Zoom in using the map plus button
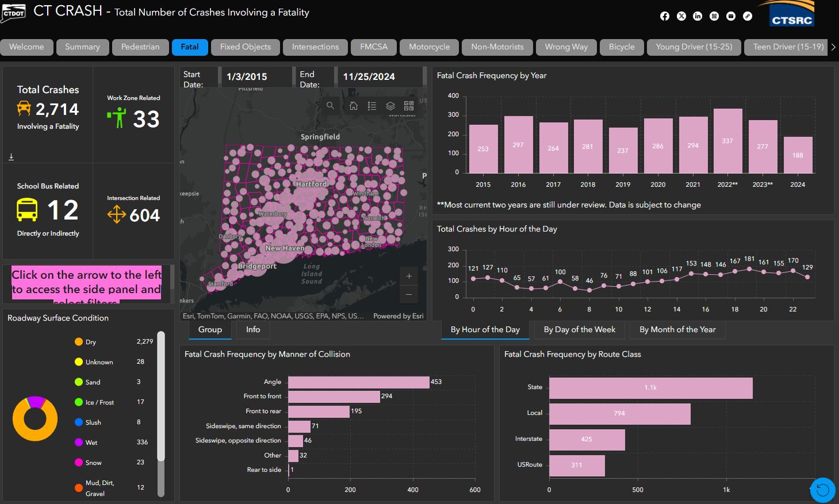The height and width of the screenshot is (504, 839). (x=408, y=276)
